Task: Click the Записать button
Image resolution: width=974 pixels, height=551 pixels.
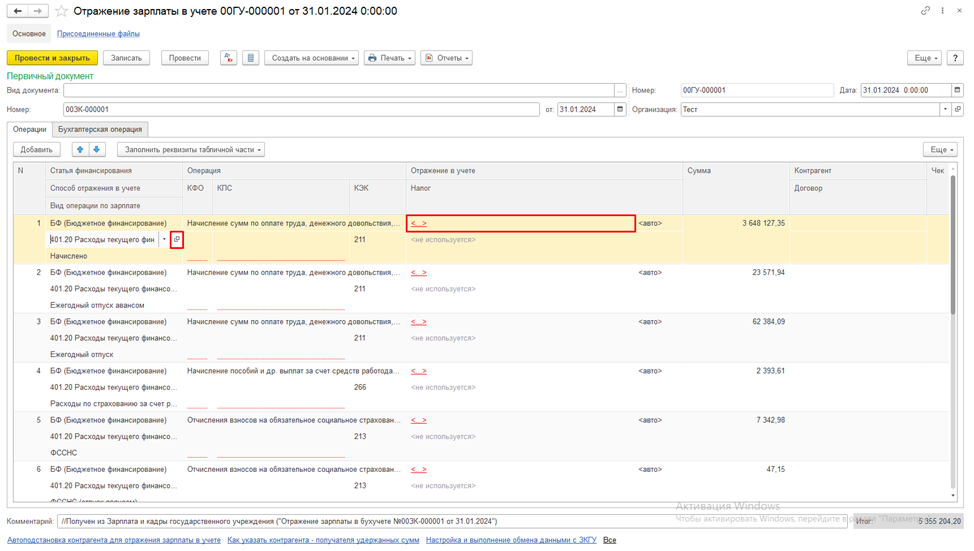Action: 126,58
